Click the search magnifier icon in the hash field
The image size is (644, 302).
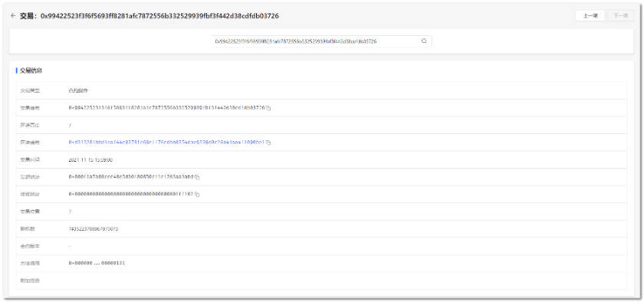(x=424, y=41)
